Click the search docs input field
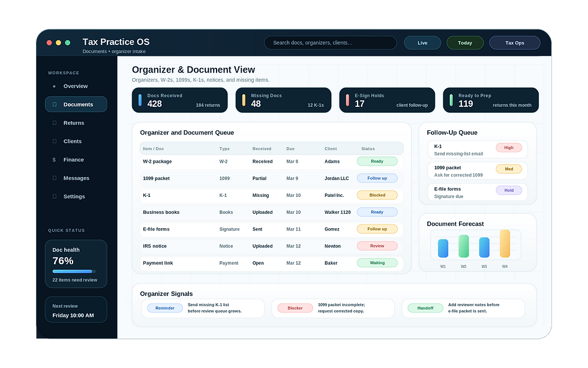This screenshot has height=368, width=588. (x=331, y=43)
